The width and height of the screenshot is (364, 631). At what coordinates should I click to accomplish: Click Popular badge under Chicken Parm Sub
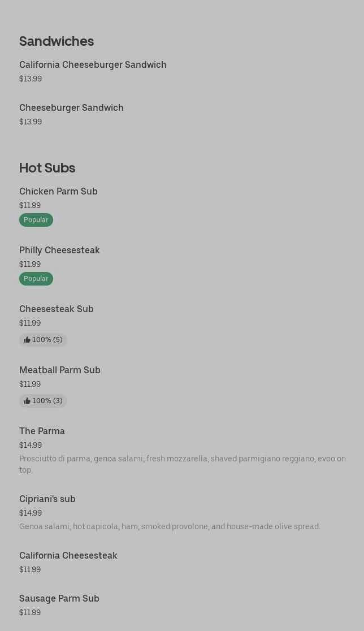pyautogui.click(x=36, y=220)
